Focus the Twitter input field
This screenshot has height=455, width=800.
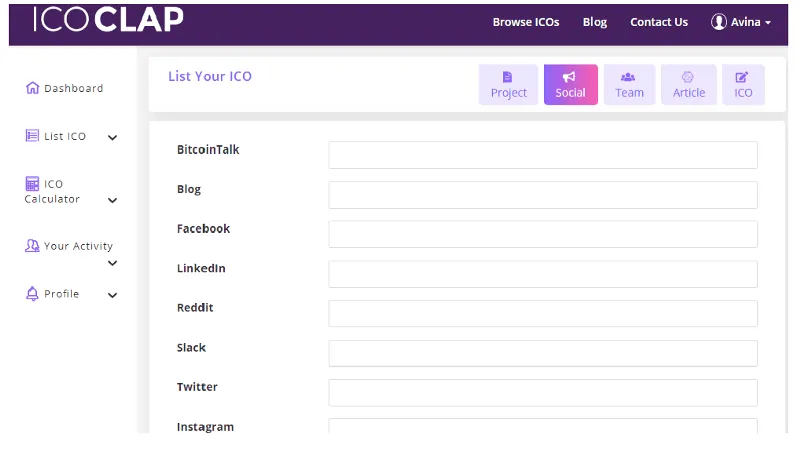click(x=543, y=393)
